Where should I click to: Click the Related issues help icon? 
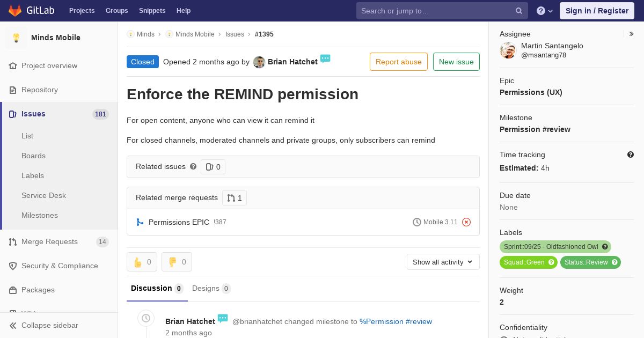pos(193,166)
